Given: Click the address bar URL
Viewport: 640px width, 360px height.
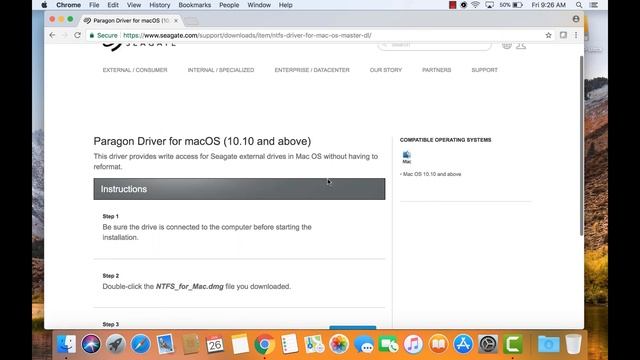Looking at the screenshot, I should 247,36.
